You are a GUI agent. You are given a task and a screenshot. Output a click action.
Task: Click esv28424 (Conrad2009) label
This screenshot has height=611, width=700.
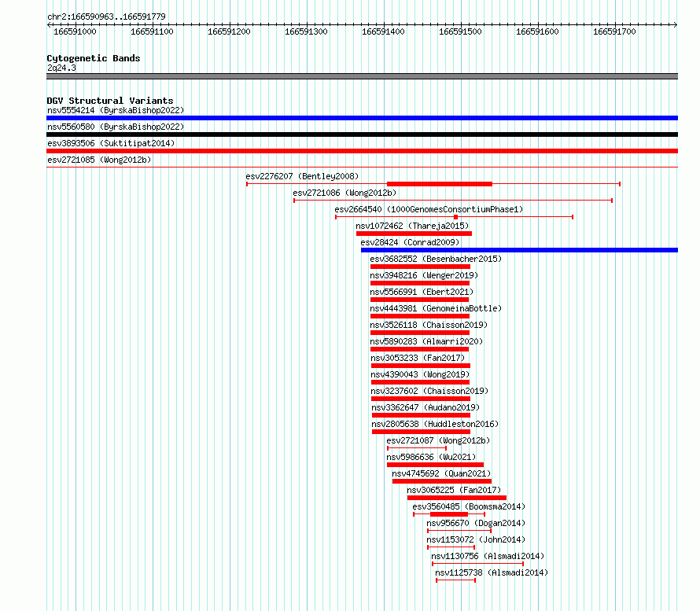pyautogui.click(x=411, y=242)
